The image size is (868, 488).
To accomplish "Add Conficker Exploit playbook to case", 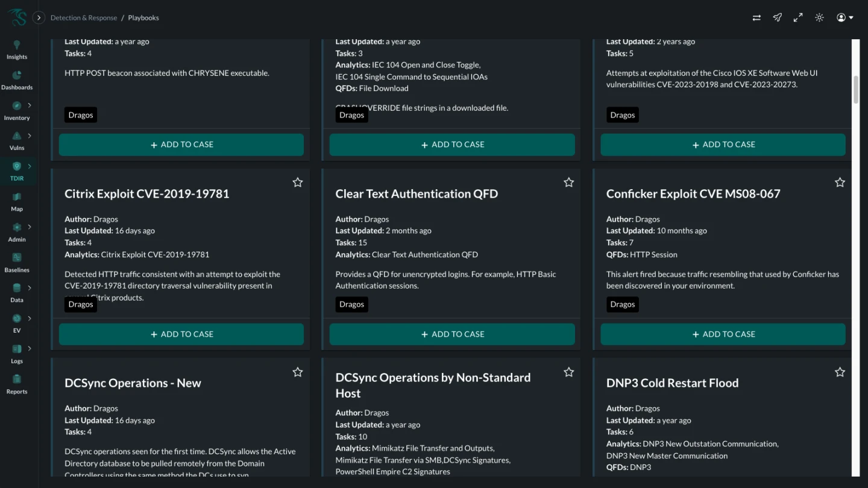I will (x=723, y=334).
